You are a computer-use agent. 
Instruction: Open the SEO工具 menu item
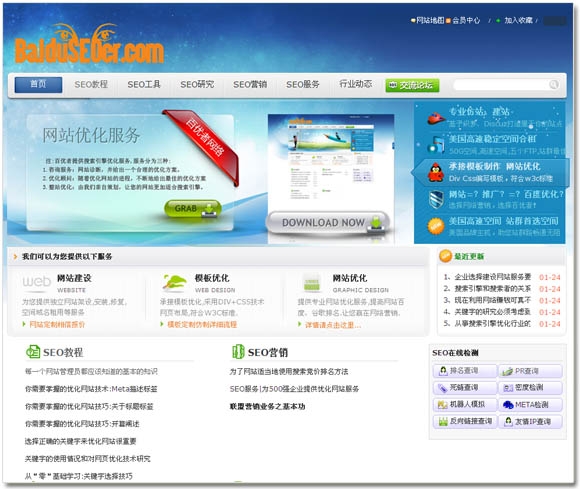pos(144,85)
